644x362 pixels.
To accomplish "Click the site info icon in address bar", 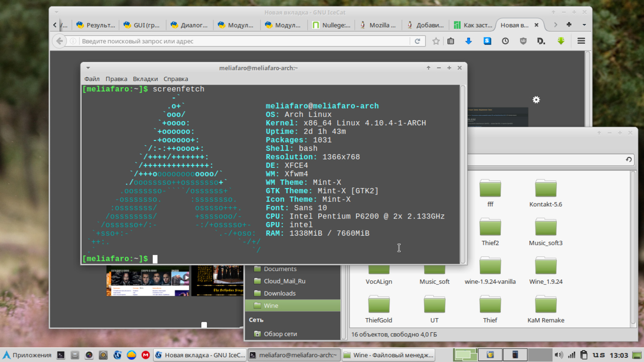I will coord(73,41).
